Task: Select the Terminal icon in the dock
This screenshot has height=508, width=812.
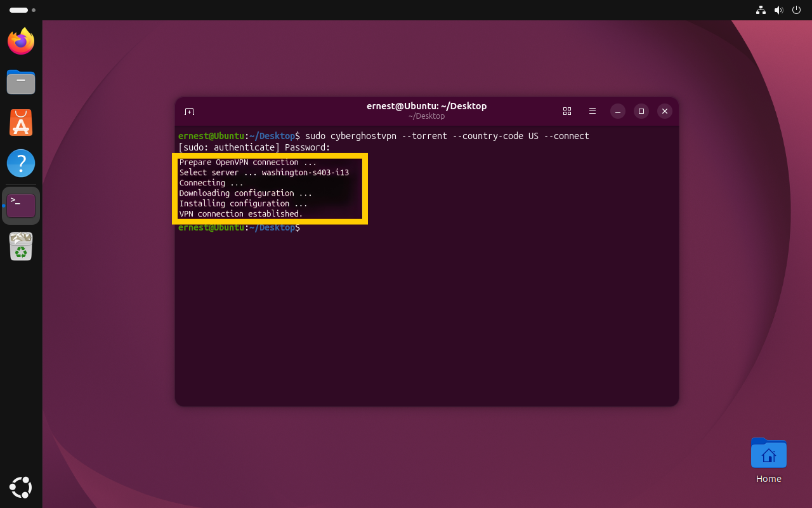Action: point(21,205)
